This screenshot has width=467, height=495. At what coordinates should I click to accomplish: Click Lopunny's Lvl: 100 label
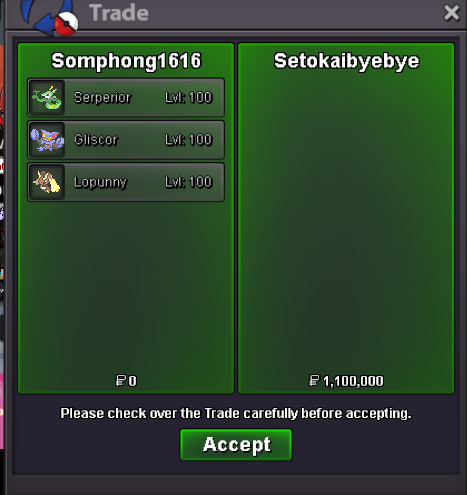pyautogui.click(x=189, y=182)
